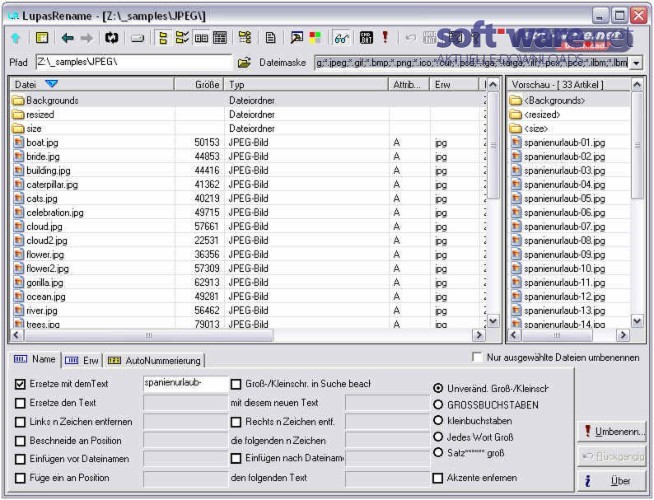Select preview entry spanienurlaub-07.jpg

564,227
